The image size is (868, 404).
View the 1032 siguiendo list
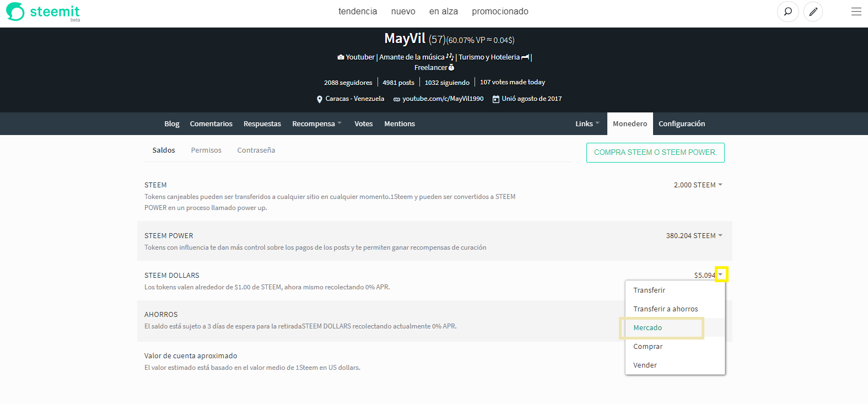(447, 83)
